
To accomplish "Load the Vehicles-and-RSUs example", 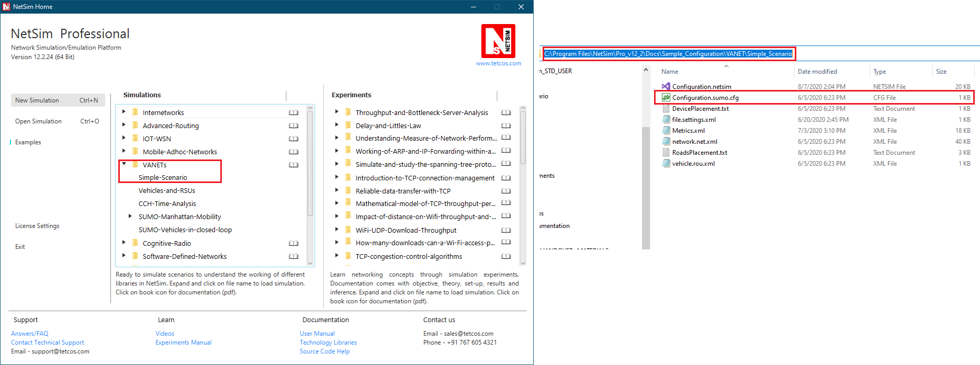I will (x=167, y=191).
